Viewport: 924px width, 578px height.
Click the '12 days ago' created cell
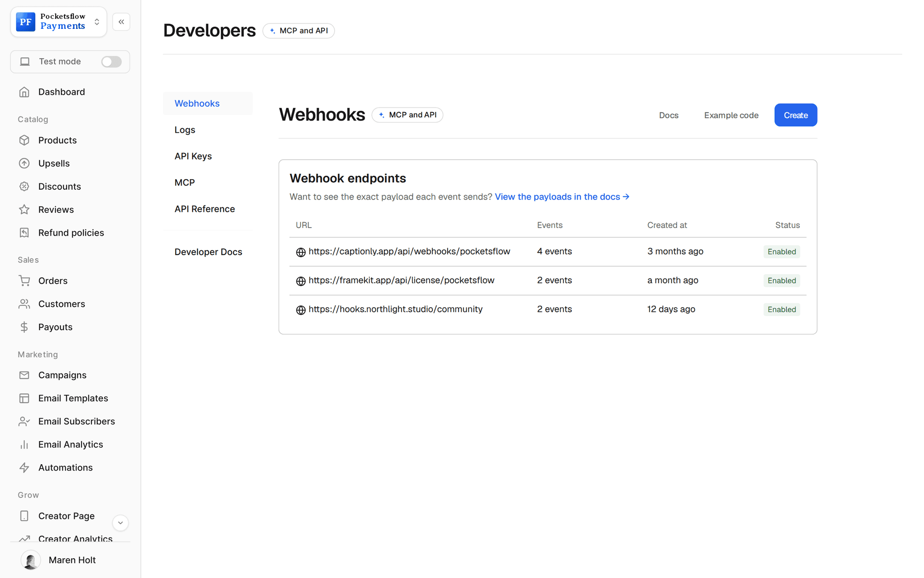(x=671, y=309)
